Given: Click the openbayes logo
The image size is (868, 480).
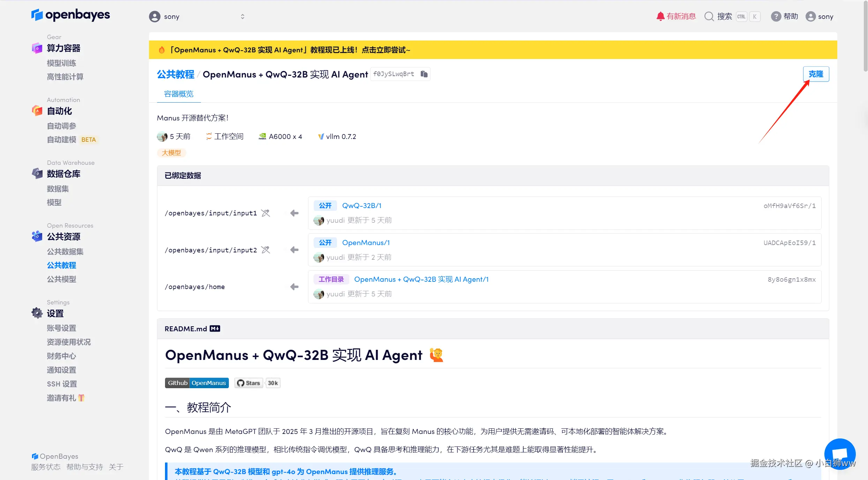Looking at the screenshot, I should click(x=70, y=15).
